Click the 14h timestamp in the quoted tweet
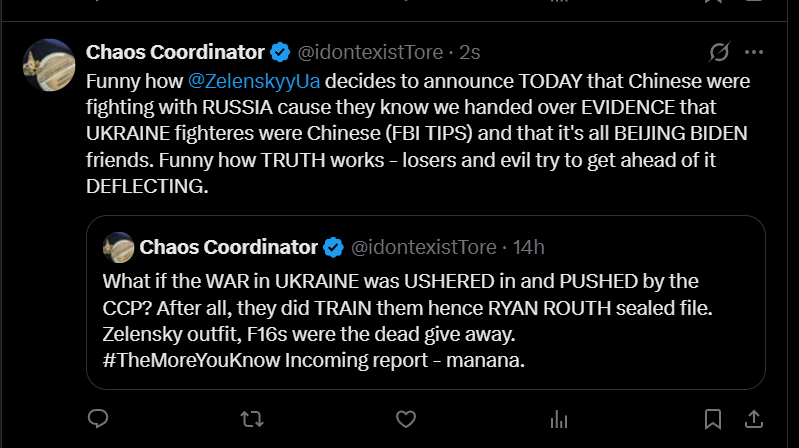Image resolution: width=799 pixels, height=448 pixels. (526, 246)
